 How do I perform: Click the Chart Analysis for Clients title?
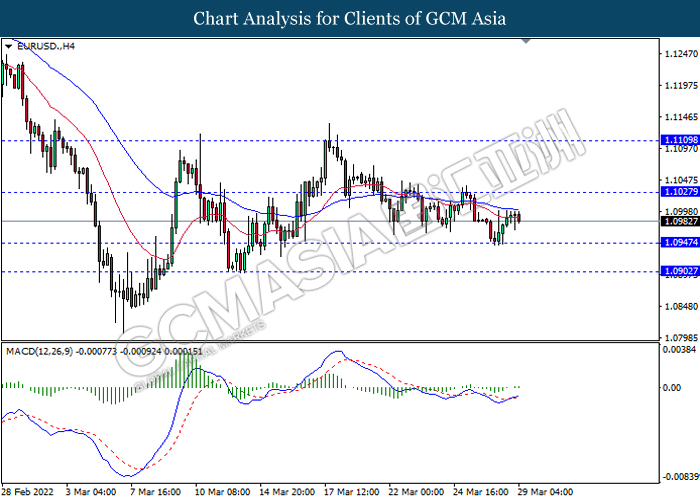pos(350,19)
